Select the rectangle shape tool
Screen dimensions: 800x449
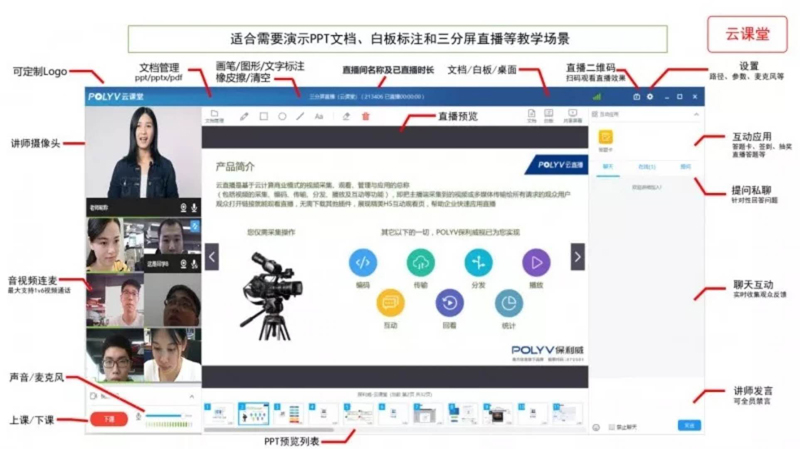pyautogui.click(x=264, y=116)
